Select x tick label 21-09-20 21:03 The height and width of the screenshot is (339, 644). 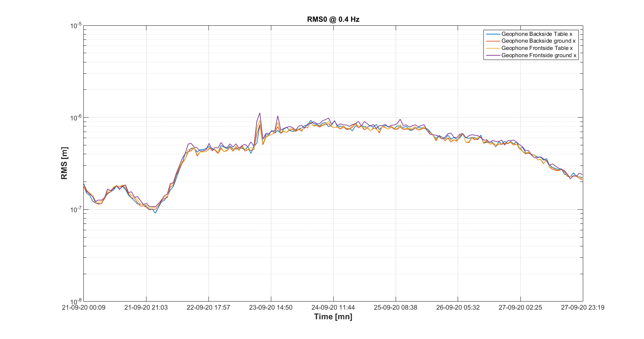point(146,308)
